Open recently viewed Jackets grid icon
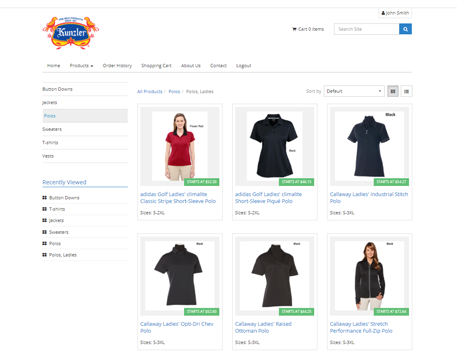This screenshot has height=360, width=457. coord(44,220)
